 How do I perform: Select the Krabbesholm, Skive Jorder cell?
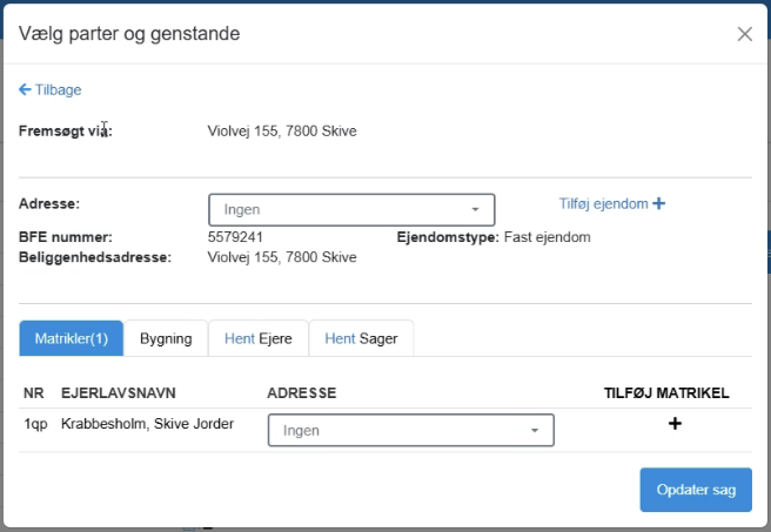point(148,424)
